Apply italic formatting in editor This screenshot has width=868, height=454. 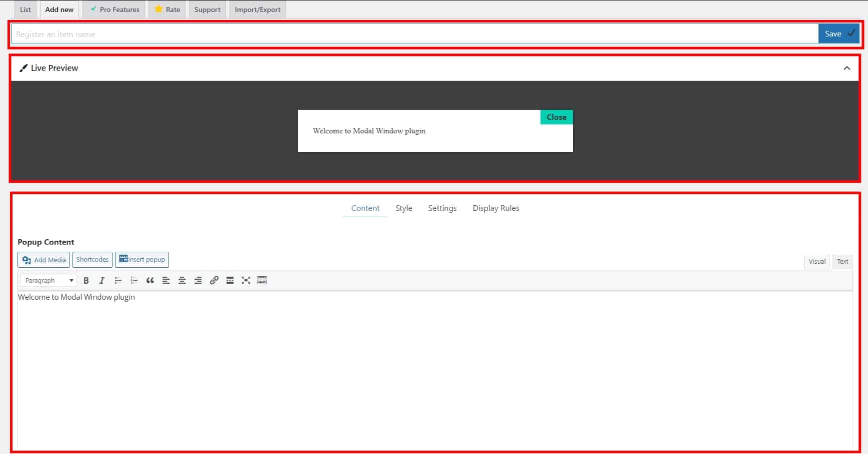click(102, 280)
